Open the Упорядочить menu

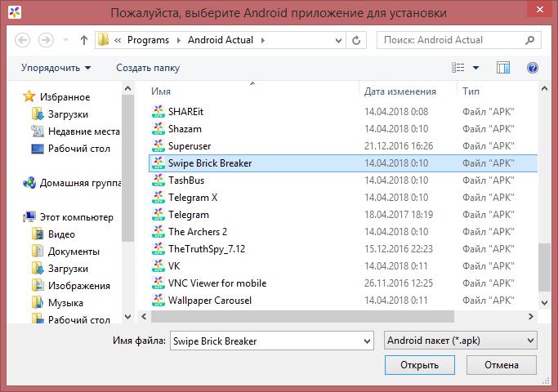(56, 68)
